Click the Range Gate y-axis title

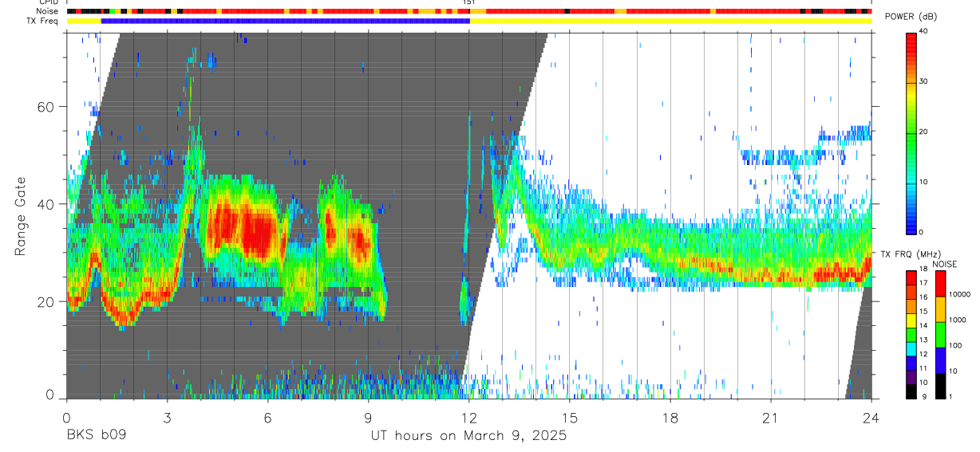[22, 217]
